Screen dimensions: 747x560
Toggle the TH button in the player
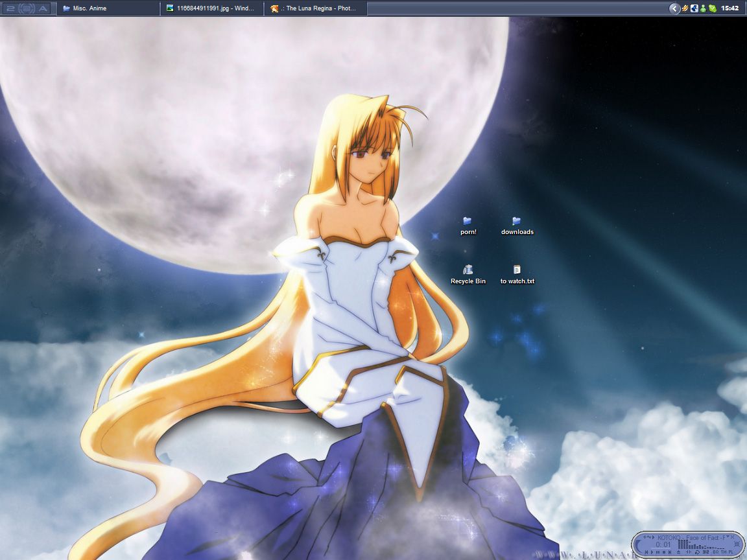pyautogui.click(x=724, y=552)
